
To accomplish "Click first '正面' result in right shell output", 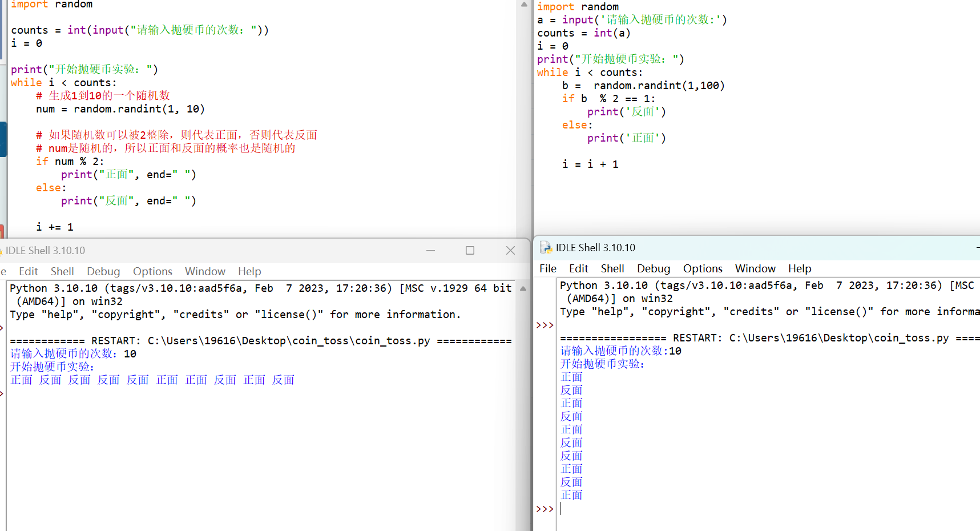I will 571,377.
